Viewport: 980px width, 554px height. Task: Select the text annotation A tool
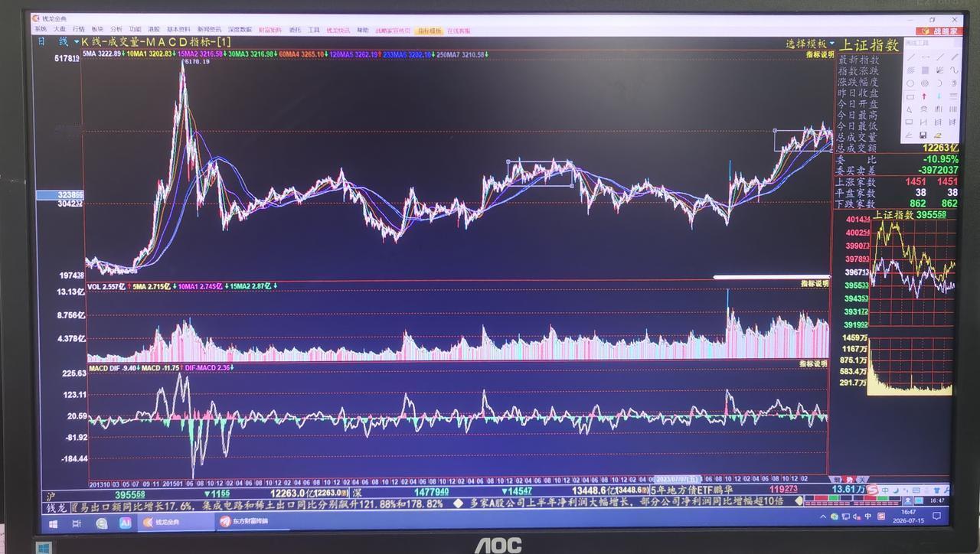click(x=910, y=109)
